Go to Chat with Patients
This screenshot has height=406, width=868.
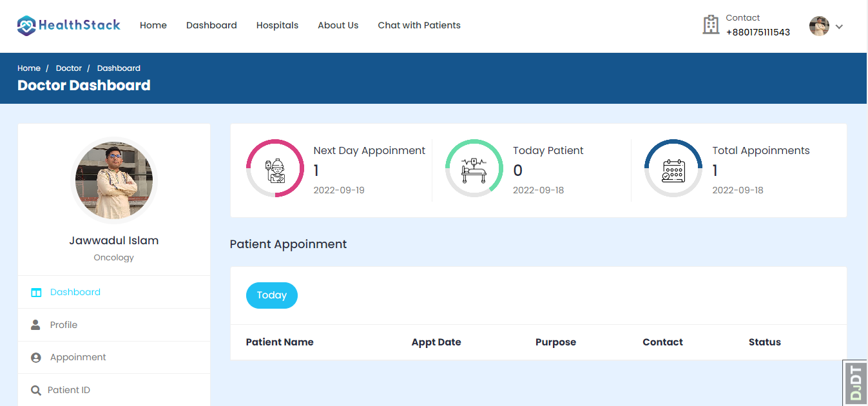point(419,26)
